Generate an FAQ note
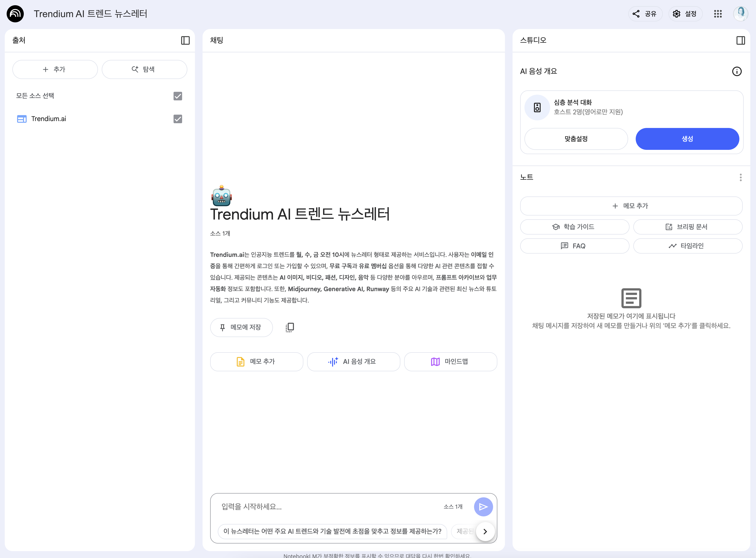Screen dimensions: 756x558 (x=575, y=246)
